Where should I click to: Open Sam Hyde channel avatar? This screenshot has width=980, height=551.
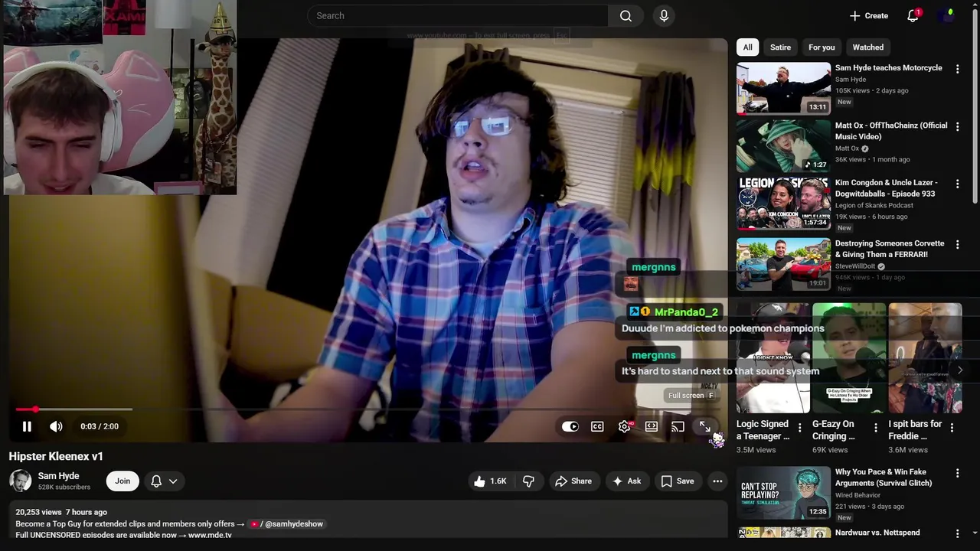[x=21, y=481]
